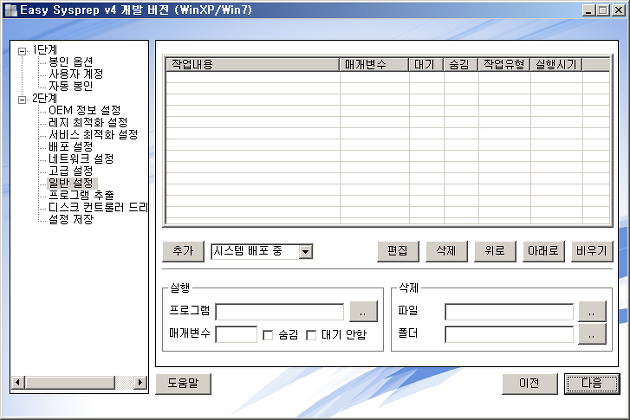
Task: Browse for a program file
Action: (363, 311)
